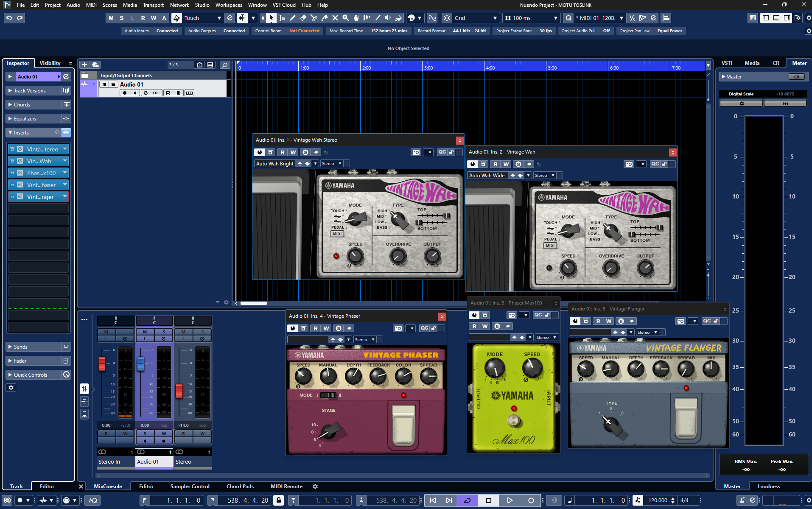Select the Object Selection arrow tool
The image size is (812, 509).
(271, 18)
